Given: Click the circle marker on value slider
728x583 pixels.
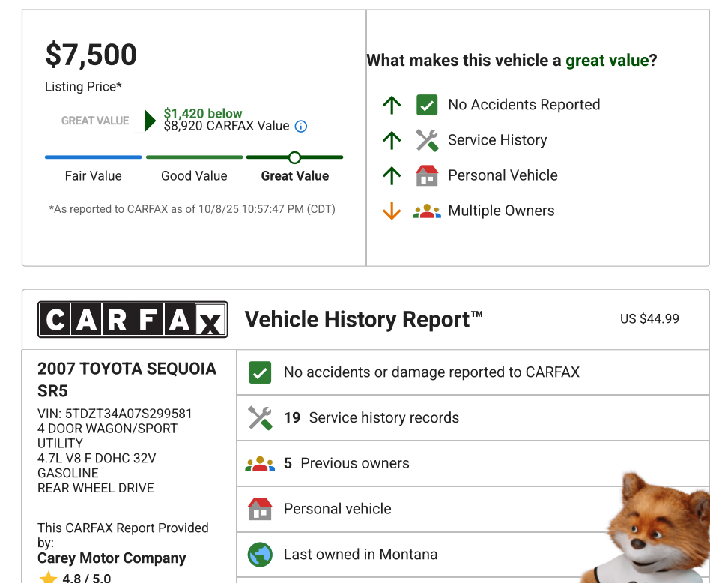Looking at the screenshot, I should 294,157.
